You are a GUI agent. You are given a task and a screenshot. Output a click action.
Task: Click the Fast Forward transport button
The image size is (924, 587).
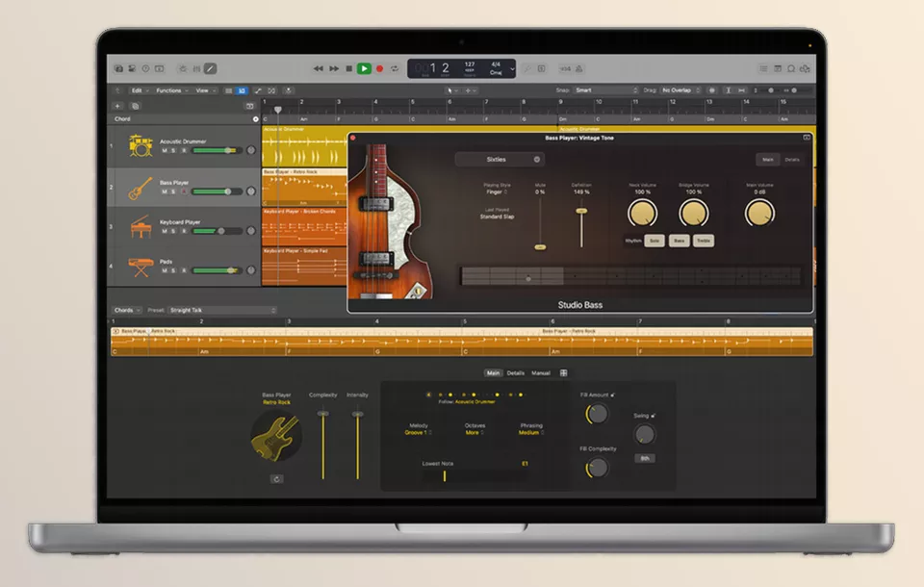point(334,69)
